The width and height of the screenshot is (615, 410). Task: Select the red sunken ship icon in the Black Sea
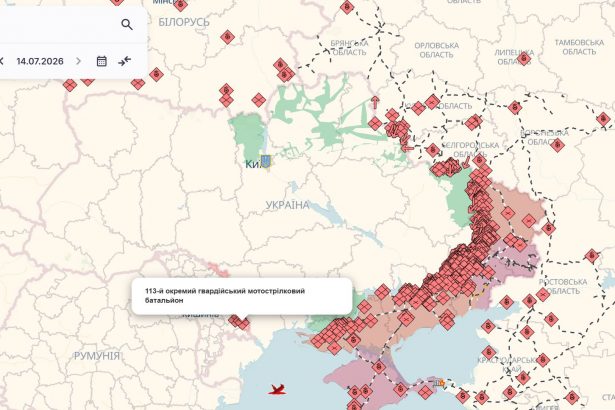point(277,389)
